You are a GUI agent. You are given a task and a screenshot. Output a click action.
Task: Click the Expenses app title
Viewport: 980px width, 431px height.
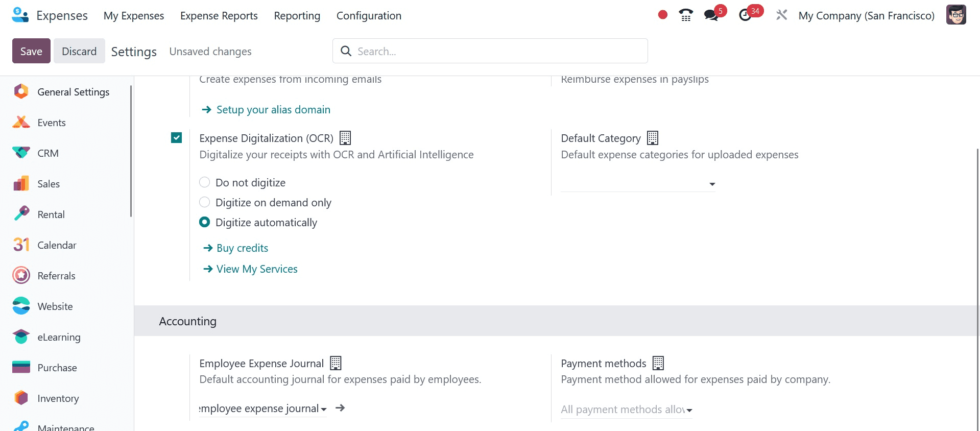(x=62, y=15)
